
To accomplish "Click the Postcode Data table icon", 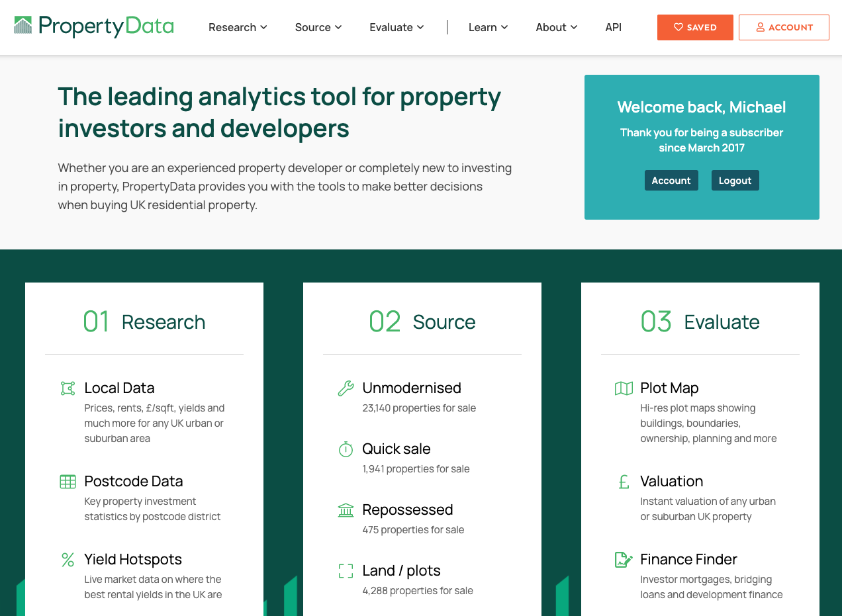I will 68,482.
